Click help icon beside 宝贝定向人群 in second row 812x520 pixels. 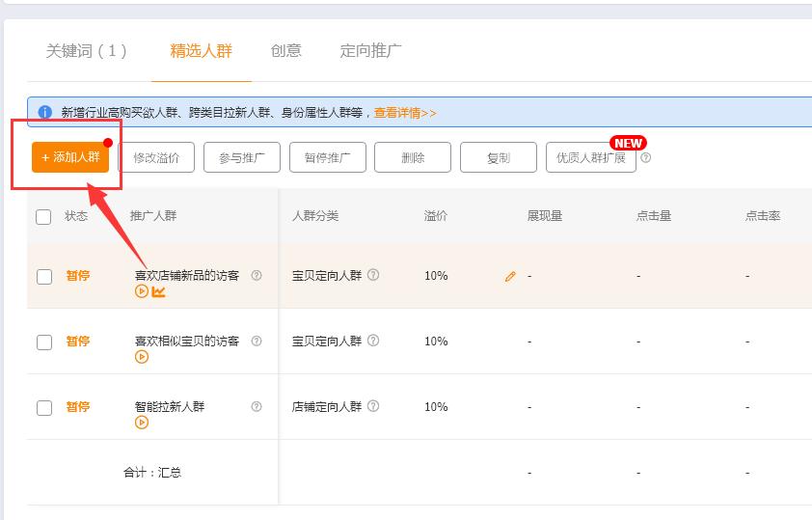pos(373,341)
